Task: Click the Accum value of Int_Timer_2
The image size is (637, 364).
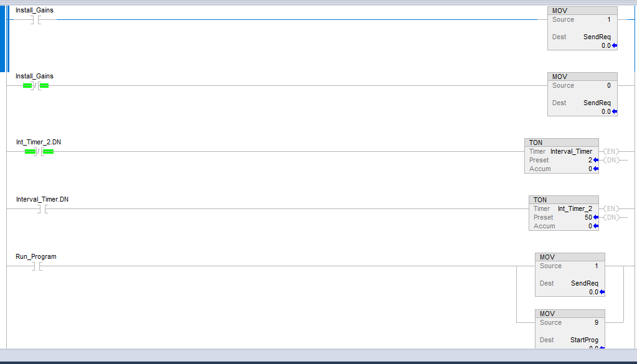Action: coord(590,226)
